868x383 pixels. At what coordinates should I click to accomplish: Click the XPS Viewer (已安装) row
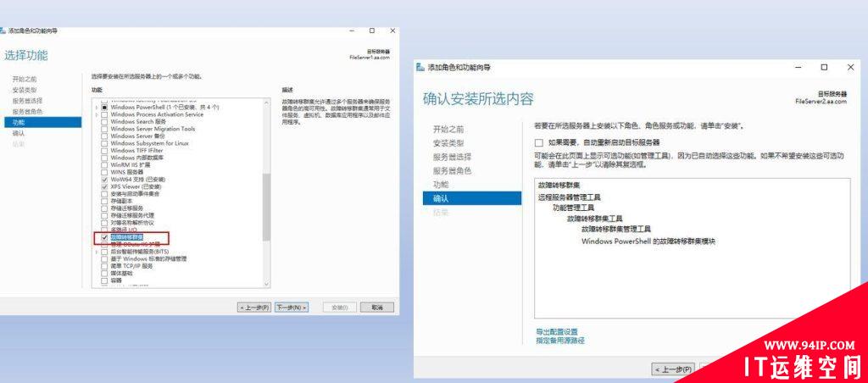[136, 186]
